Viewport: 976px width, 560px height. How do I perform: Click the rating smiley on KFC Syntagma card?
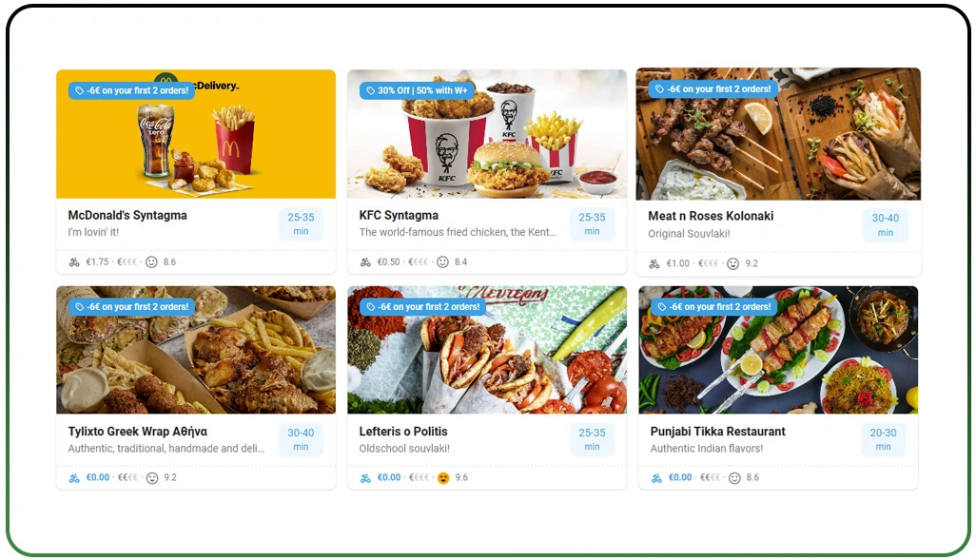coord(442,262)
